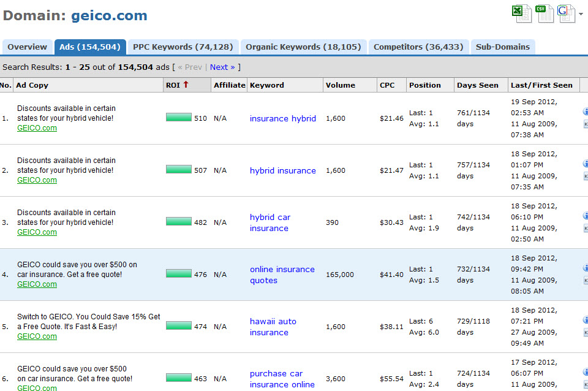Open info icon for hybrid insurance row
The height and width of the screenshot is (391, 588).
pyautogui.click(x=586, y=164)
